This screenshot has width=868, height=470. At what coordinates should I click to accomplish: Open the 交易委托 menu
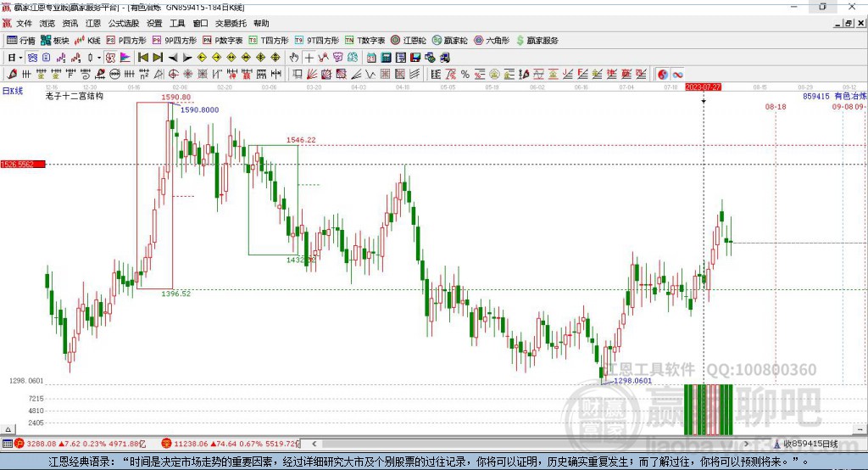pos(231,23)
